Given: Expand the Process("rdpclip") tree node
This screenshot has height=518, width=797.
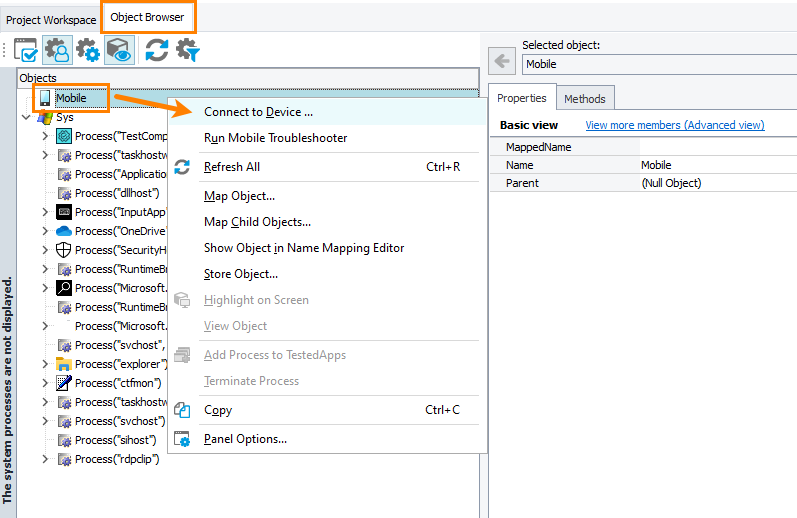Looking at the screenshot, I should [45, 459].
